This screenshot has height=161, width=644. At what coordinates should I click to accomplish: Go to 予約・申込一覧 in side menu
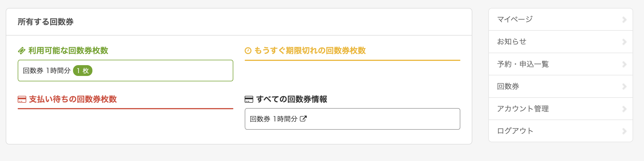point(523,64)
